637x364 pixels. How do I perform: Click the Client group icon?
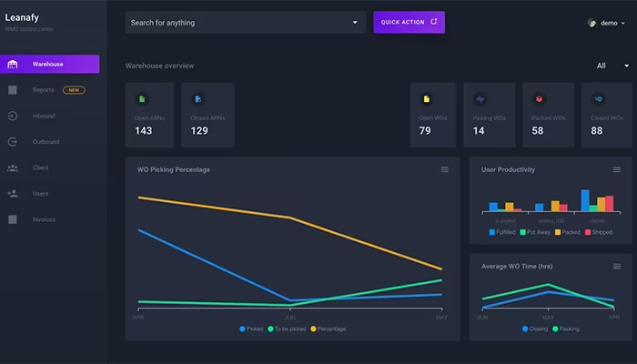[x=13, y=167]
